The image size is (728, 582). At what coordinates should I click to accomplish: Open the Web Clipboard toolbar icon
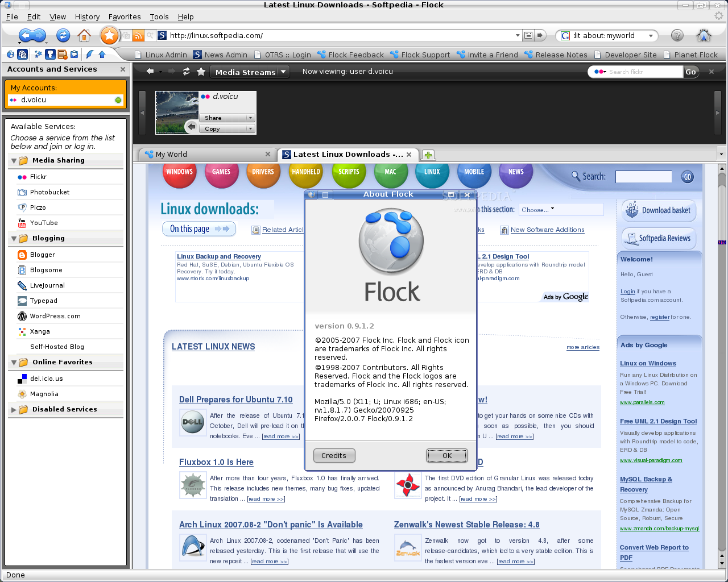coord(74,55)
